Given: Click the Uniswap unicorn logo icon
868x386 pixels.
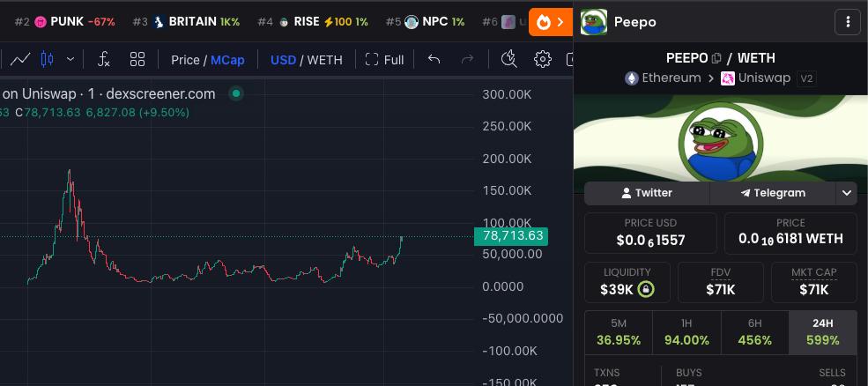Looking at the screenshot, I should pos(727,78).
